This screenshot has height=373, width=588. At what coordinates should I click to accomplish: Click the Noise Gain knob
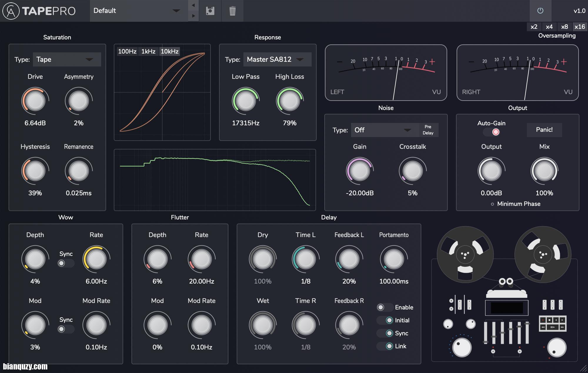point(360,171)
